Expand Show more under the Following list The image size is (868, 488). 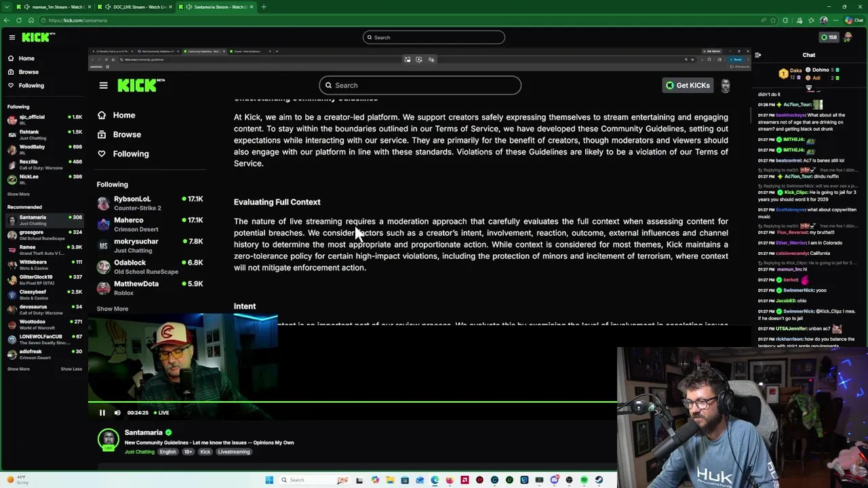pos(18,194)
